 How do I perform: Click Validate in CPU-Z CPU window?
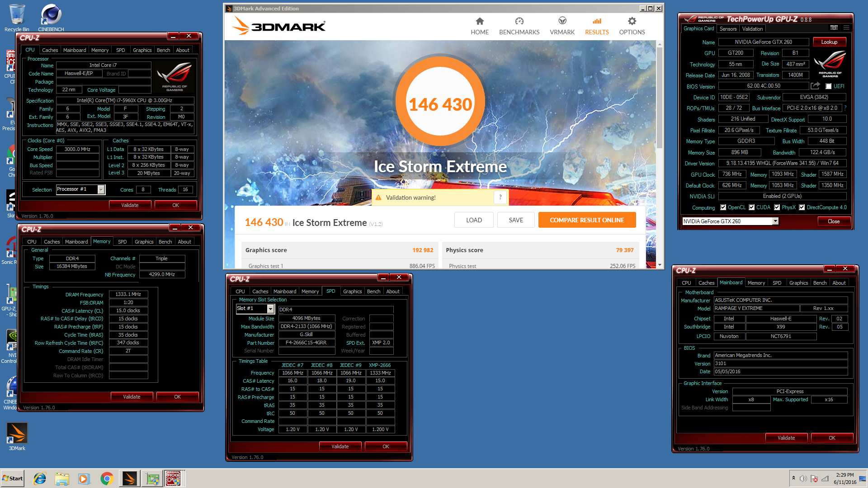point(130,205)
